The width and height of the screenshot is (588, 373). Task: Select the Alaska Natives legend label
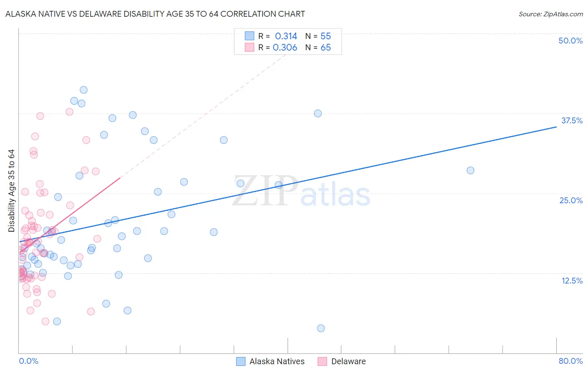click(277, 361)
